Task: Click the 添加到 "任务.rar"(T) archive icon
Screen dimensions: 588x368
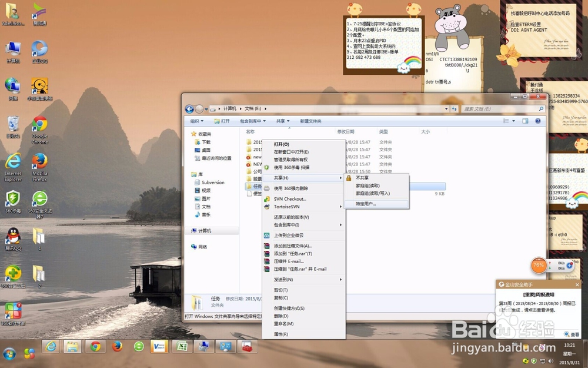Action: (266, 254)
